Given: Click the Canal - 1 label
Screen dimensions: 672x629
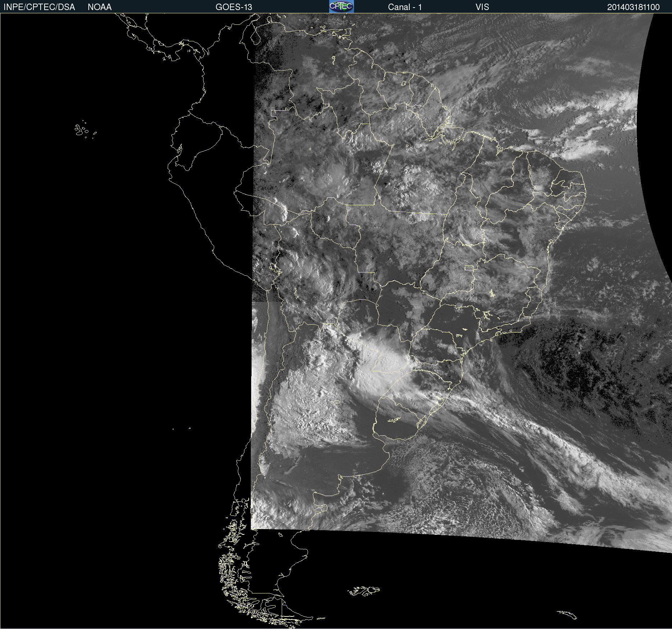Looking at the screenshot, I should pos(405,7).
